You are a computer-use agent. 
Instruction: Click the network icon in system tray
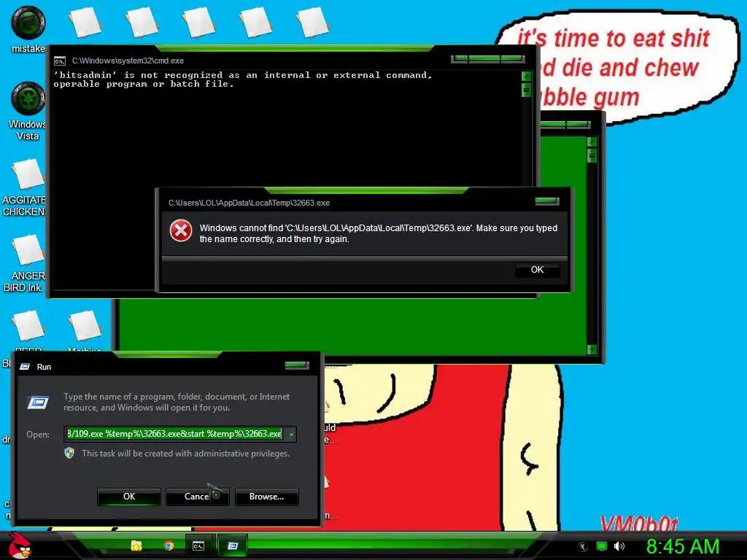click(602, 546)
